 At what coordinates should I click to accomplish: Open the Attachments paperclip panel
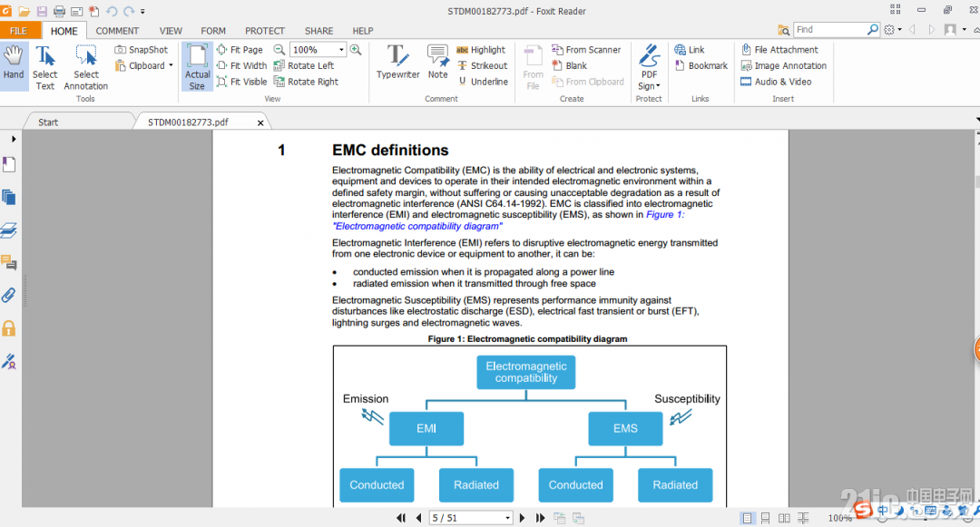coord(9,296)
